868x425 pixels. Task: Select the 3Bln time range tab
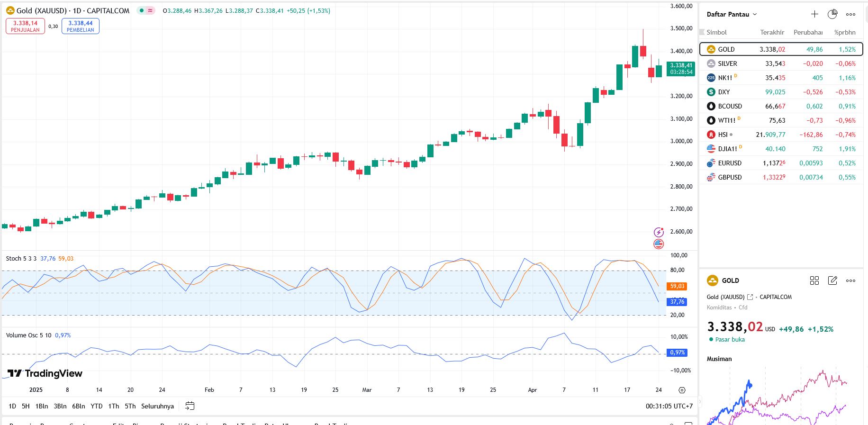60,406
